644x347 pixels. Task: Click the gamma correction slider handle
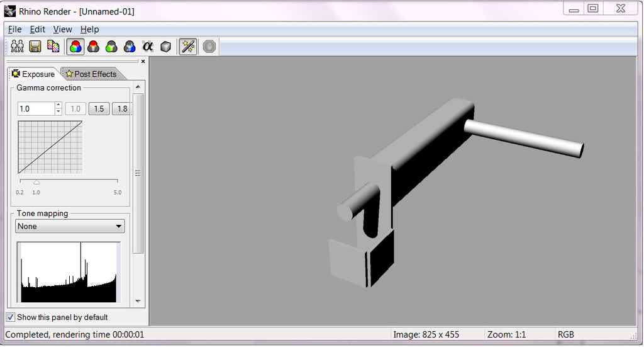pyautogui.click(x=36, y=182)
